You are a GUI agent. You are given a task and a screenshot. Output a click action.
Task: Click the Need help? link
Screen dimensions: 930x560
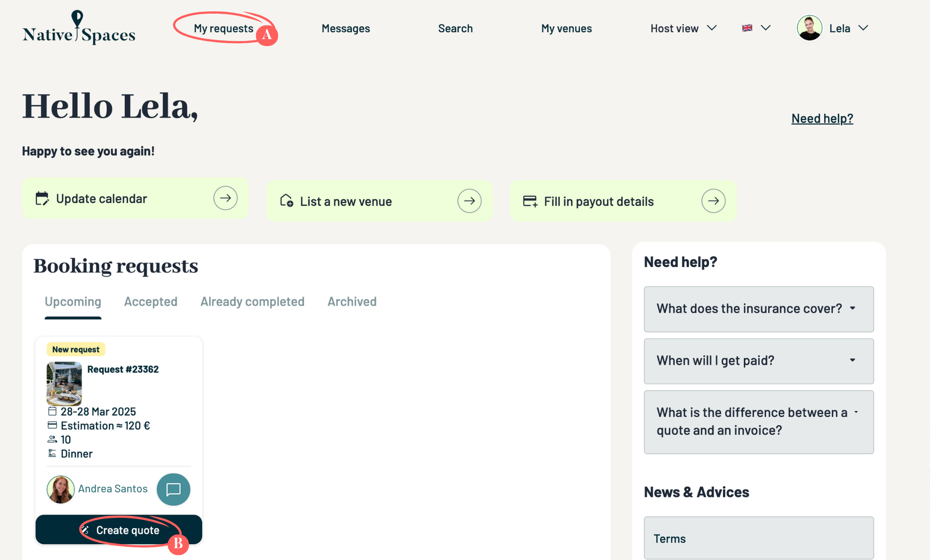click(x=822, y=119)
